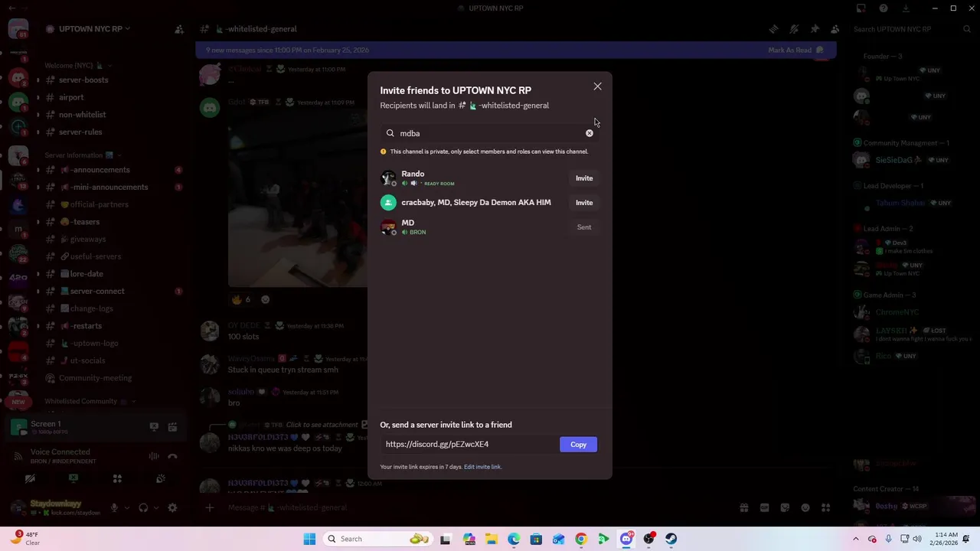
Task: Click the Sent button next to MD
Action: click(584, 227)
